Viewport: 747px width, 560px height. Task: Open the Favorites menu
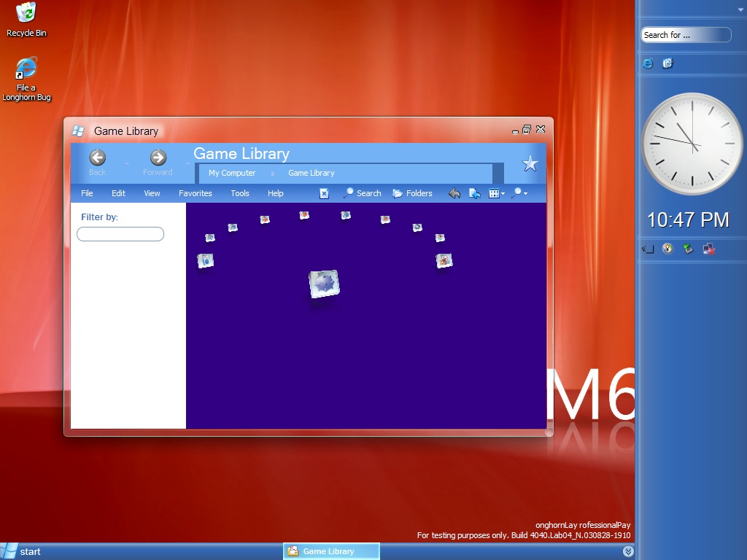196,193
